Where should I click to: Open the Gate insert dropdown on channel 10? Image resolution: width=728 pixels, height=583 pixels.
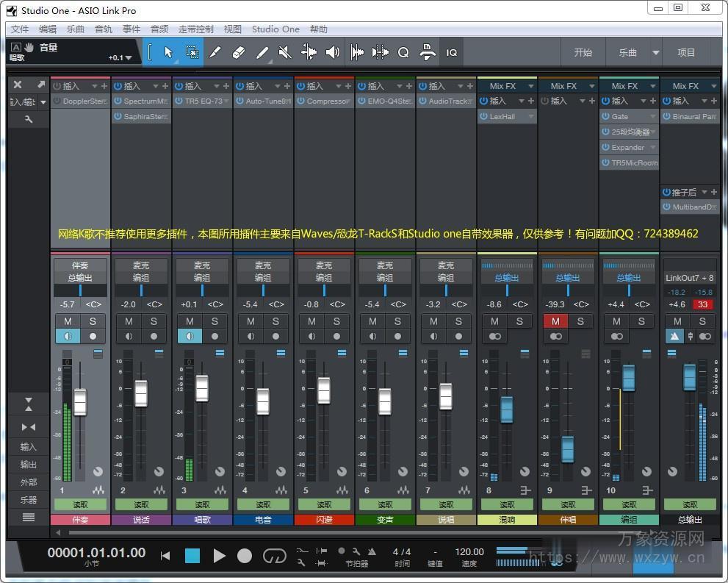tap(654, 117)
